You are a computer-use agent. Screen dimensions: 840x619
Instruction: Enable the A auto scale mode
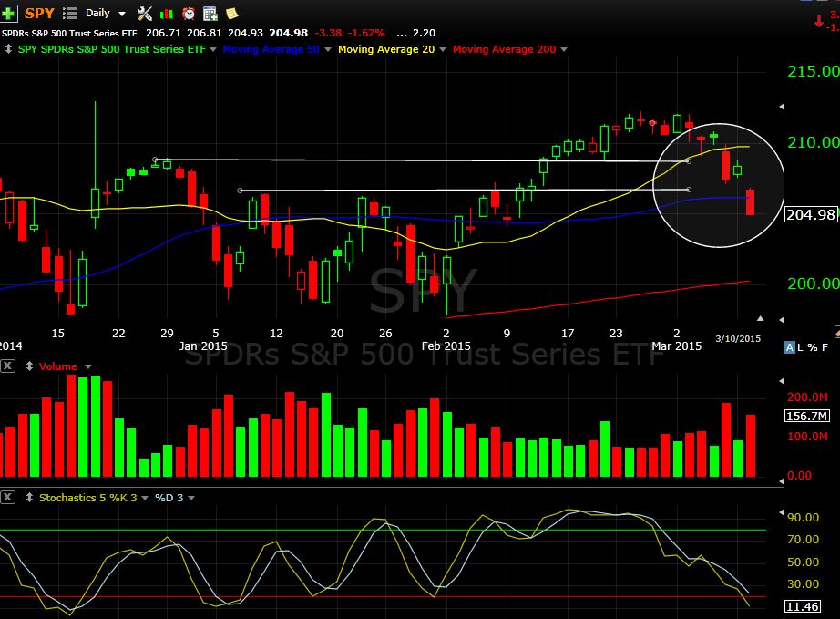pyautogui.click(x=789, y=347)
